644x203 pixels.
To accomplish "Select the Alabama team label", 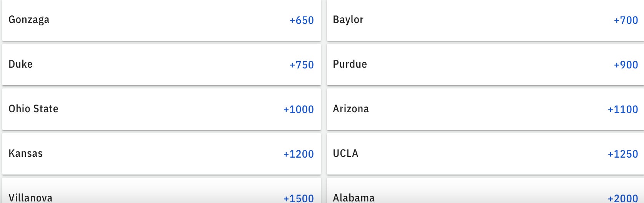I will point(354,198).
